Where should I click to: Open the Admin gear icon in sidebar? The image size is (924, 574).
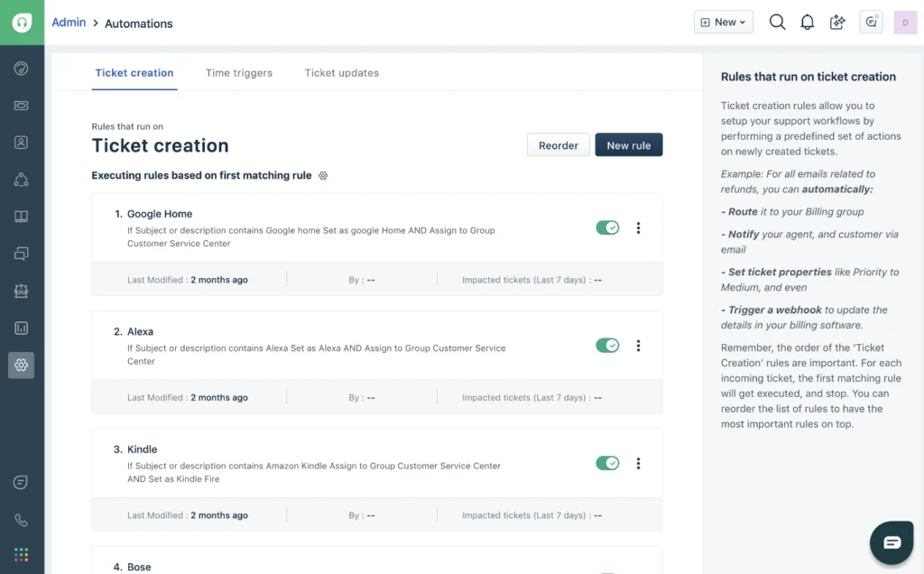(x=22, y=365)
